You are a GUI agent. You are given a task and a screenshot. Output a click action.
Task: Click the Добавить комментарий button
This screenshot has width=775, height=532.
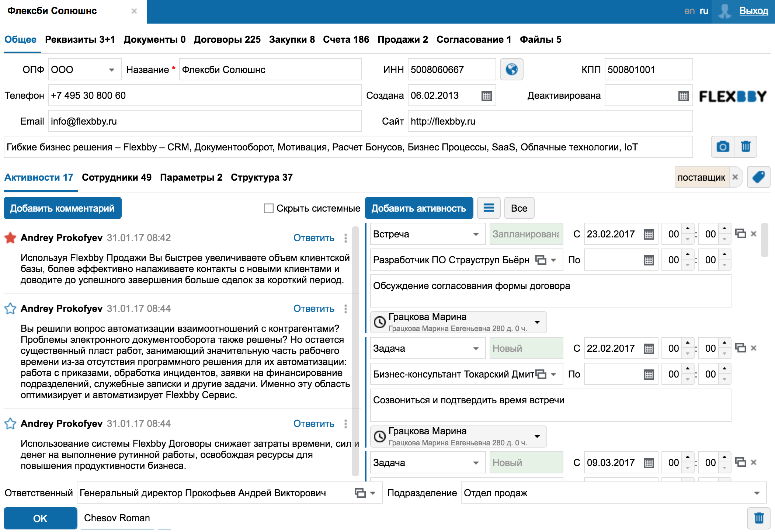62,208
